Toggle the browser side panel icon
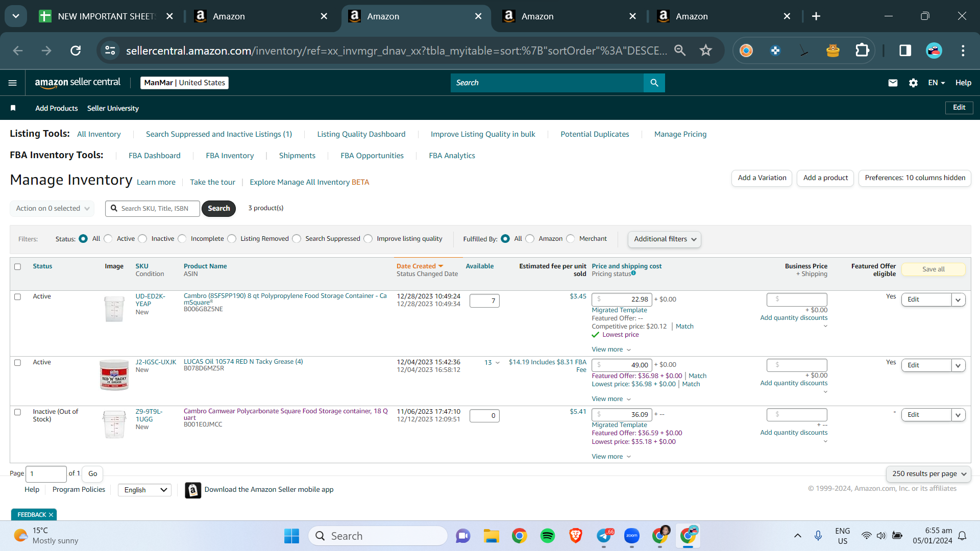Screen dimensions: 980x551 (x=905, y=51)
